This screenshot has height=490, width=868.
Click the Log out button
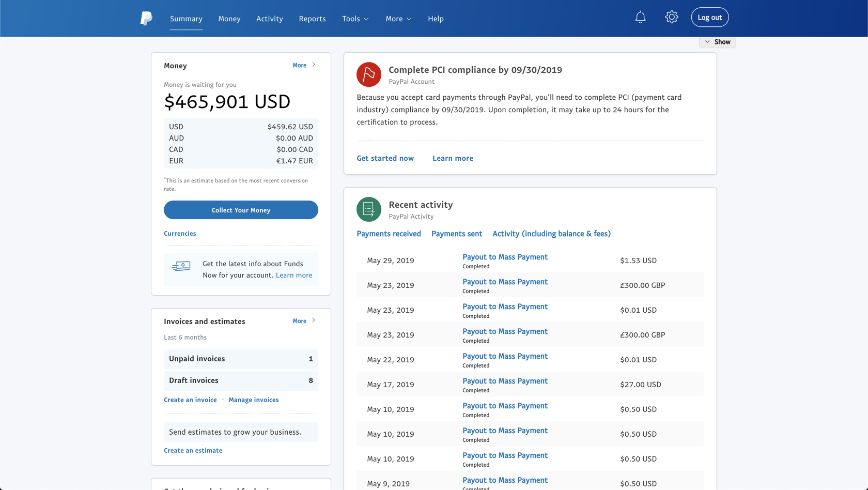pos(710,18)
